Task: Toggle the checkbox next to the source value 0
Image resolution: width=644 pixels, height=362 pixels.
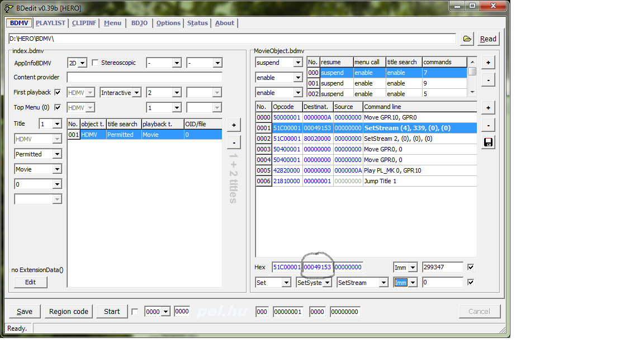Action: 471,282
